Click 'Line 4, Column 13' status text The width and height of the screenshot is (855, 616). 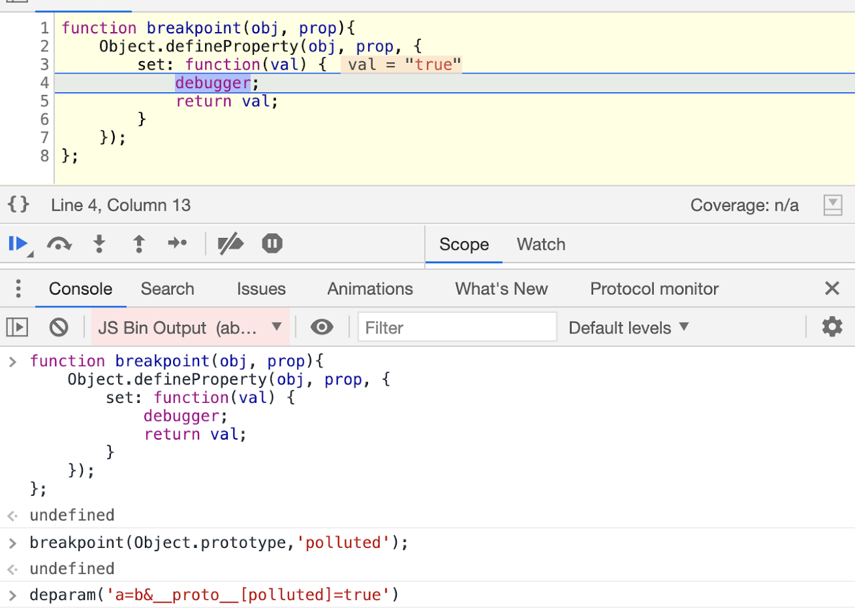pyautogui.click(x=121, y=205)
